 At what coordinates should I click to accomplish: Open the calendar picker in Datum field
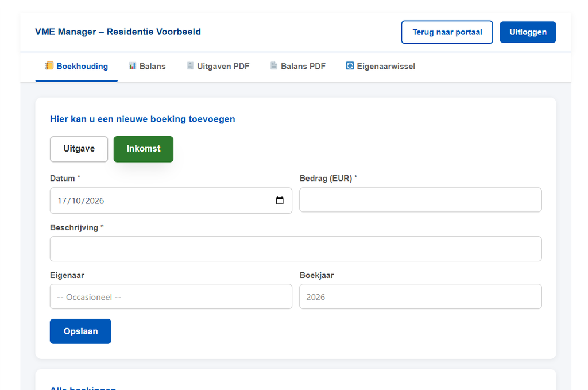280,200
